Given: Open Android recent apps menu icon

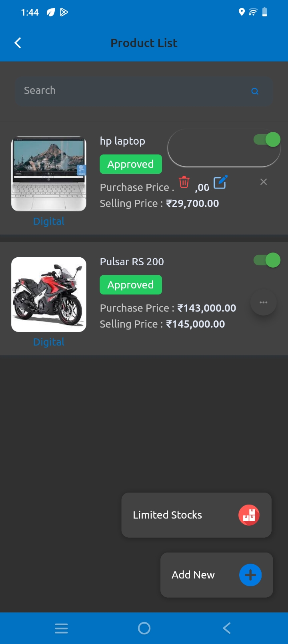Looking at the screenshot, I should coord(61,628).
